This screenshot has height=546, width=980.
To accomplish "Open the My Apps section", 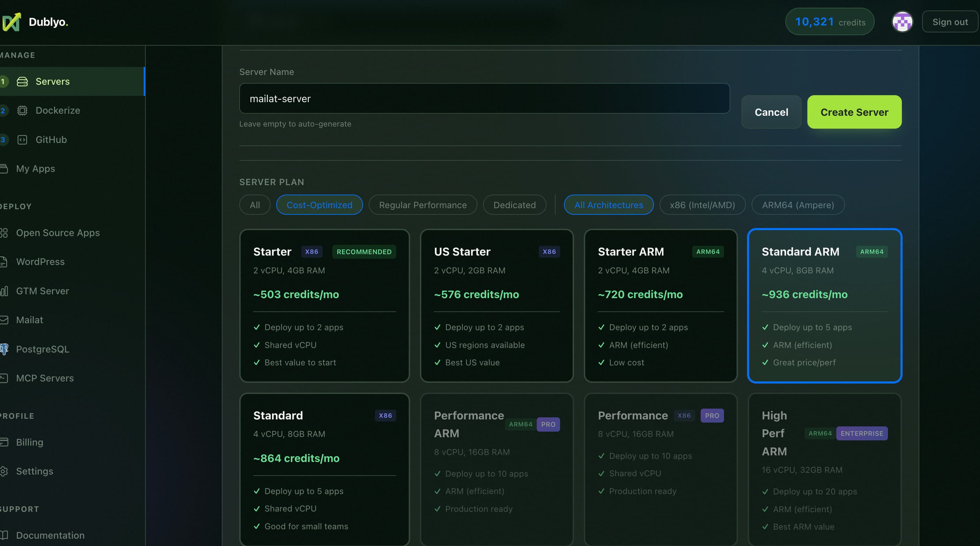I will [x=35, y=168].
